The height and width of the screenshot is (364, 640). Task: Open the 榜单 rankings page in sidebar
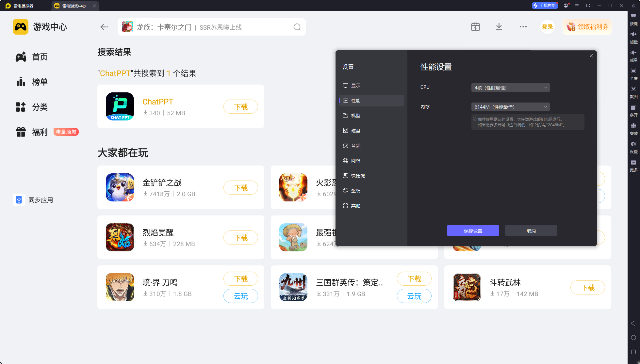(40, 82)
